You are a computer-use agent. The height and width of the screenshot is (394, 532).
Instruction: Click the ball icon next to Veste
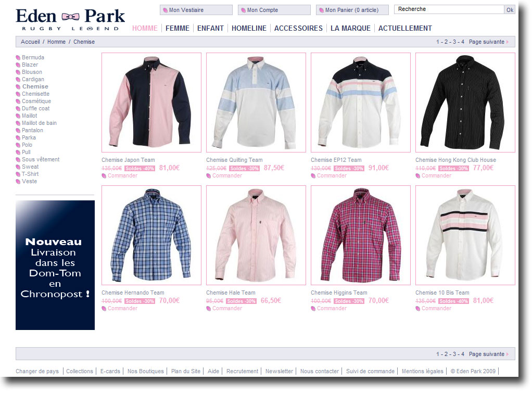coord(18,181)
